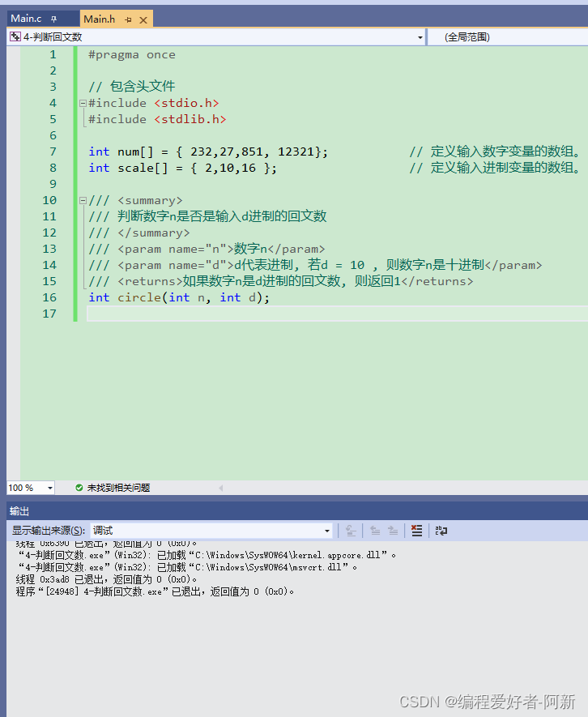Screen dimensions: 588x717
Task: Click the num[] array declaration
Action: coord(208,152)
